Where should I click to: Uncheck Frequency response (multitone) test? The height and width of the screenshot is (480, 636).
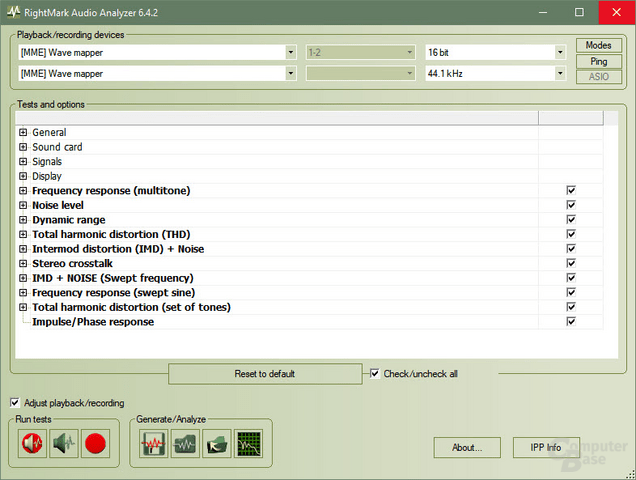point(571,190)
